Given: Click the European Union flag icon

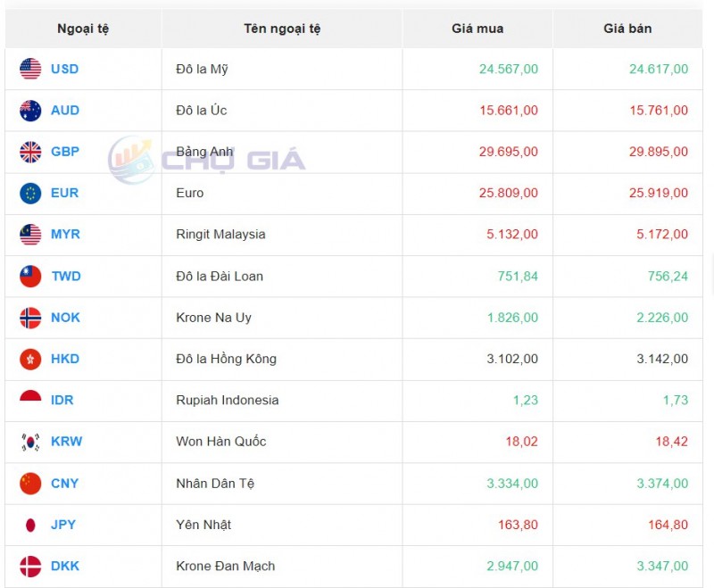Looking at the screenshot, I should [30, 193].
